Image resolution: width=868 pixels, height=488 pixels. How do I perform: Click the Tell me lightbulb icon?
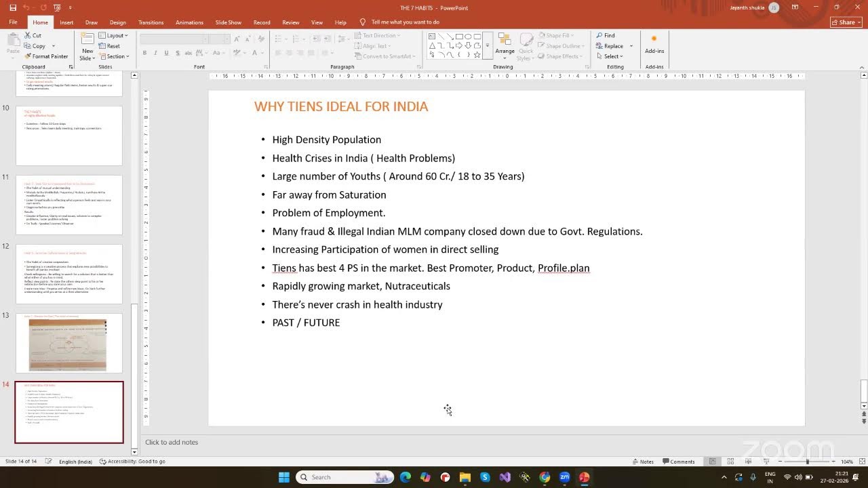[x=363, y=22]
